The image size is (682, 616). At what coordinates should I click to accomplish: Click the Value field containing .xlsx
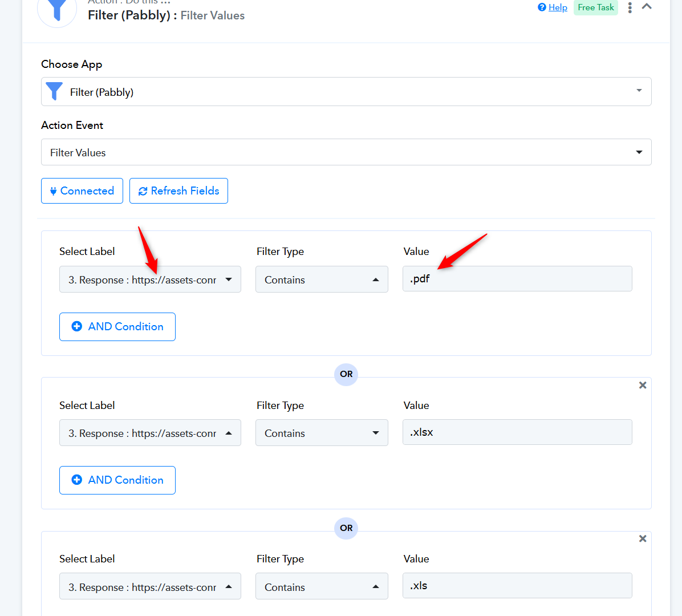[517, 432]
